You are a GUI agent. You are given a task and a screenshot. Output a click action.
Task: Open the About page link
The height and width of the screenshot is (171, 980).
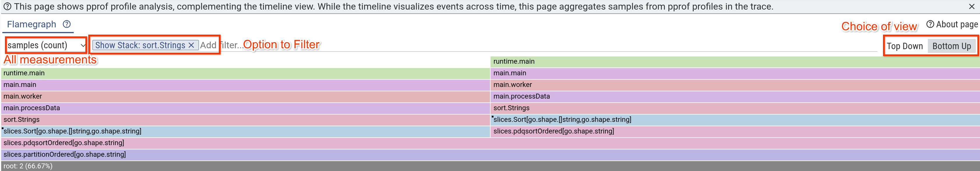(x=956, y=24)
